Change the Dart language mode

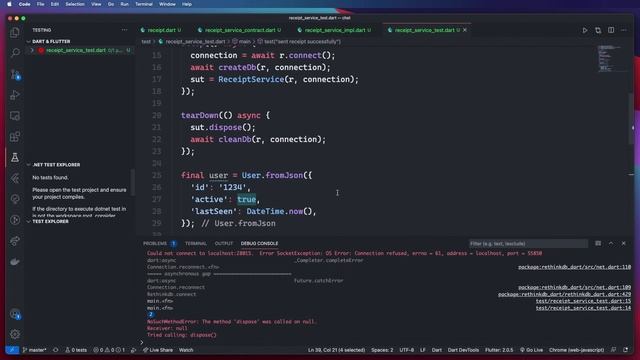tap(437, 350)
